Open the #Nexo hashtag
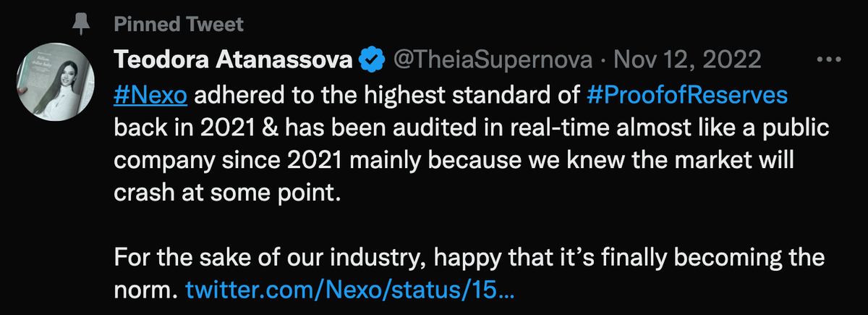The image size is (868, 315). (x=151, y=97)
